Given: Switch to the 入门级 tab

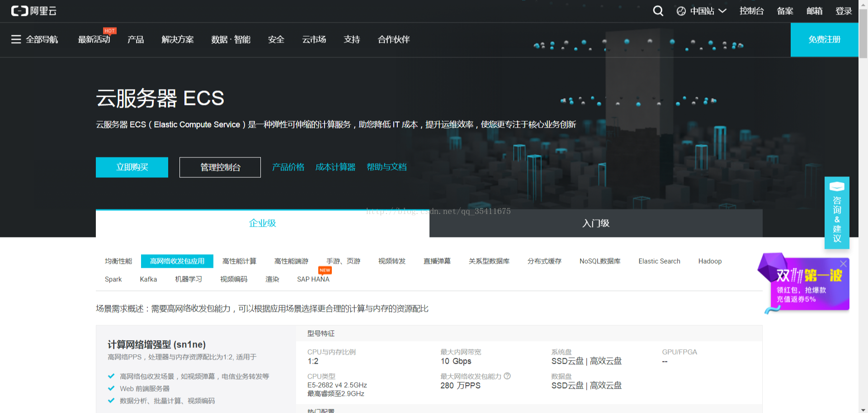Looking at the screenshot, I should (596, 223).
